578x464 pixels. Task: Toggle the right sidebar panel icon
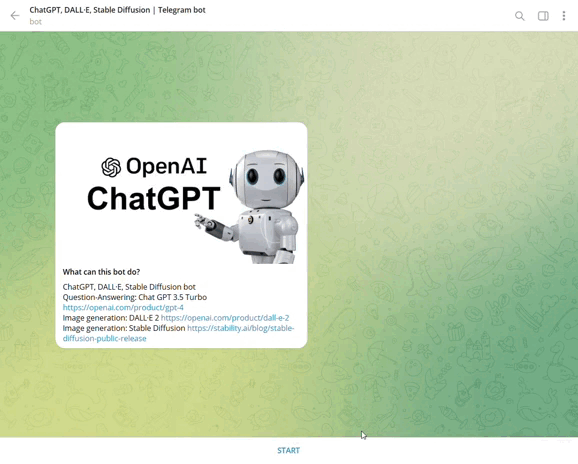(543, 16)
